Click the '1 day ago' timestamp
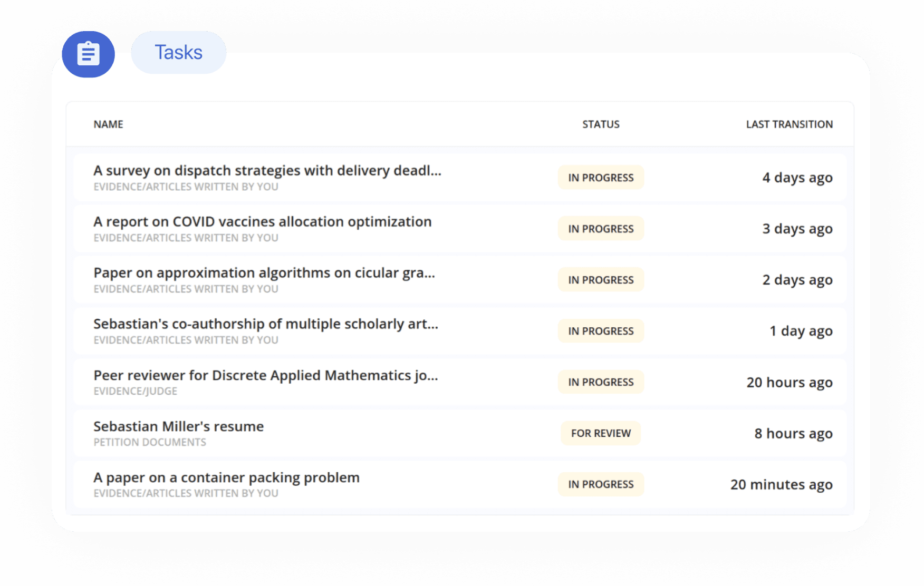924x586 pixels. tap(801, 331)
